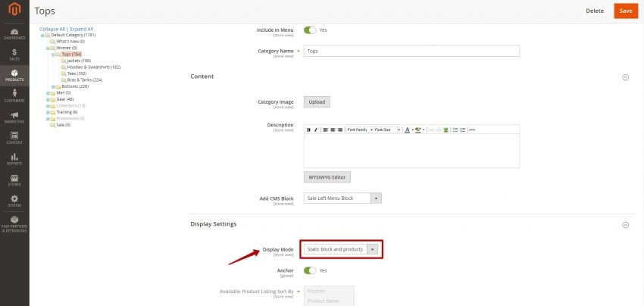
Task: Open the Customers menu
Action: point(14,96)
